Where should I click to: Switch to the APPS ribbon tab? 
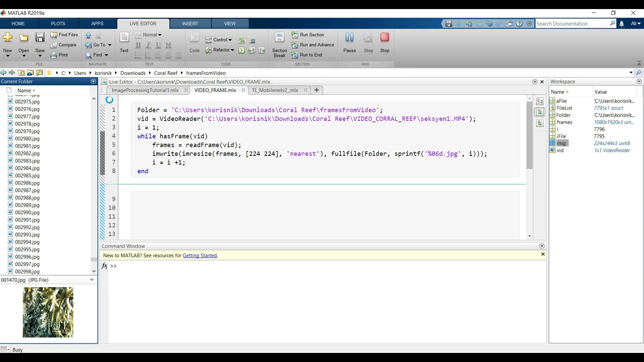pos(97,24)
